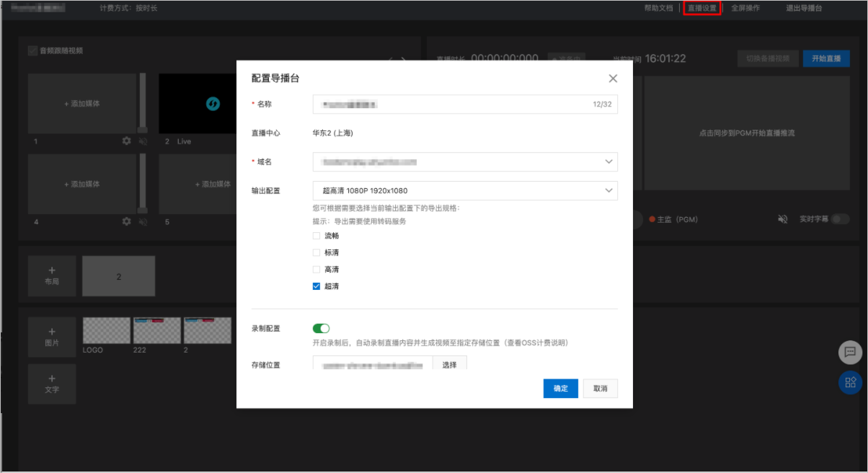
Task: Close the 配置导播台 dialog
Action: click(613, 79)
